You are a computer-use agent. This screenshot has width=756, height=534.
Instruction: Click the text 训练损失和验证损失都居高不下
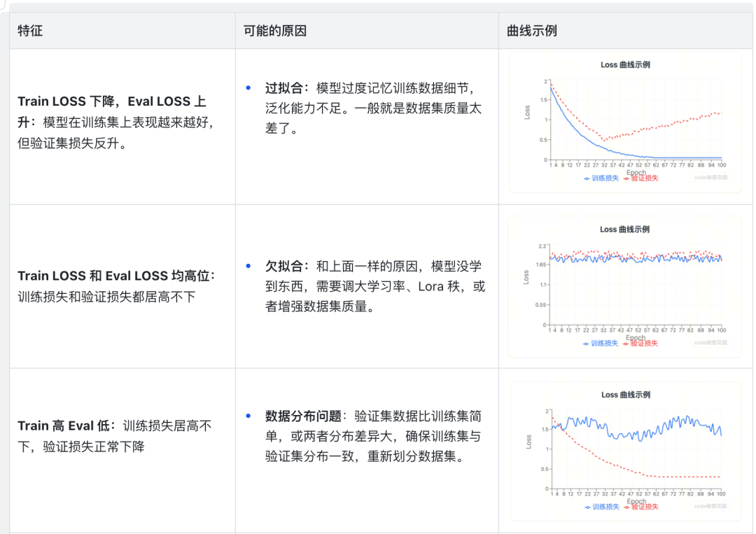tap(106, 297)
